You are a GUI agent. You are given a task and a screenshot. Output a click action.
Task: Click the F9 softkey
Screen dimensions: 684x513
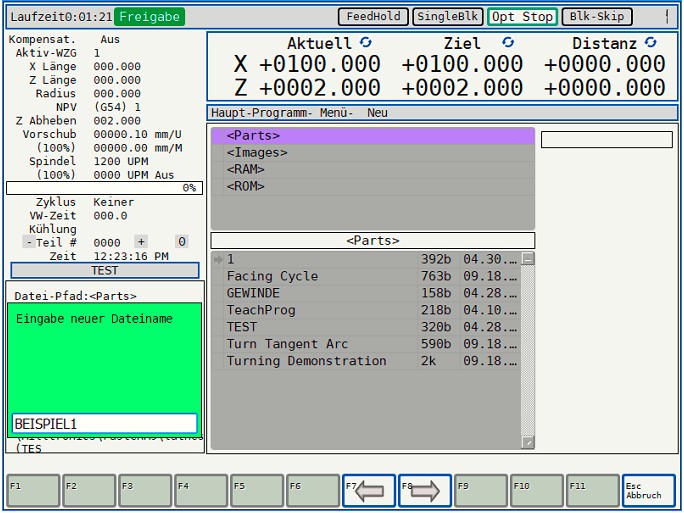tap(481, 490)
